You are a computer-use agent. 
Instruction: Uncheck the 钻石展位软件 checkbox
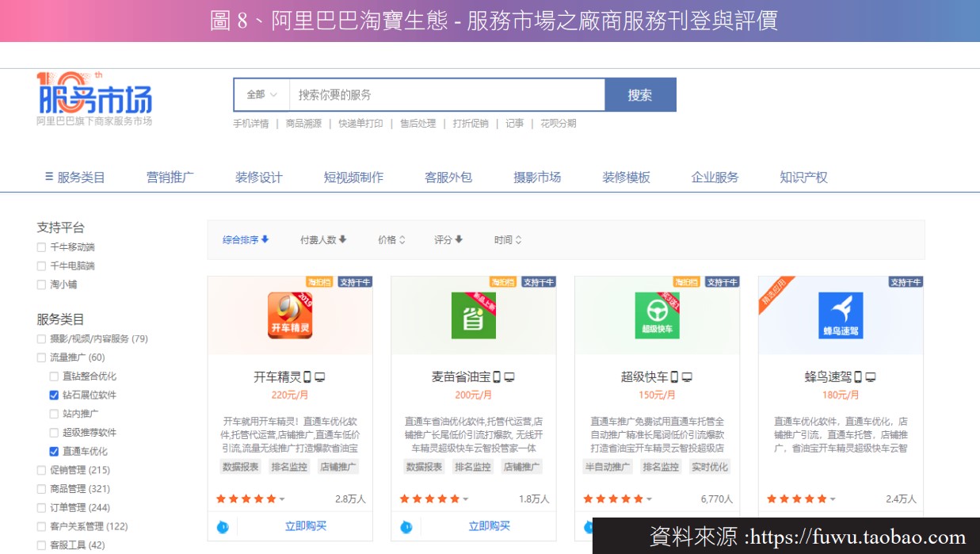pos(54,395)
